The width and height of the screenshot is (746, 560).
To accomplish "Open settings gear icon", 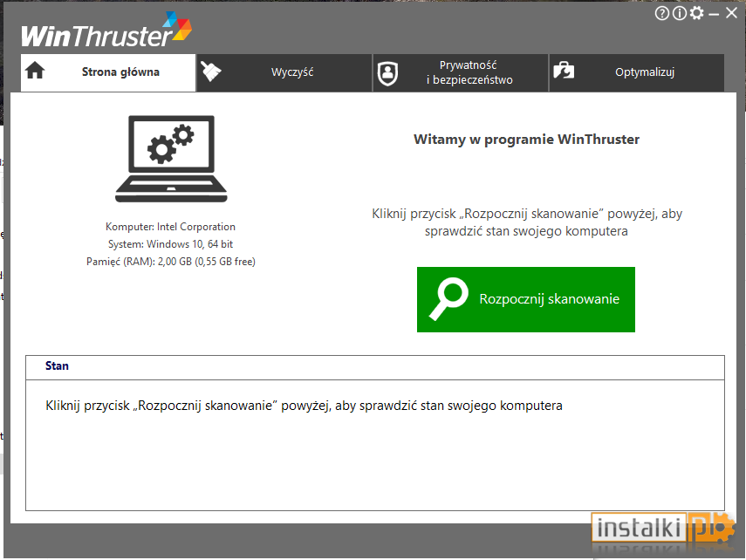I will click(x=696, y=13).
